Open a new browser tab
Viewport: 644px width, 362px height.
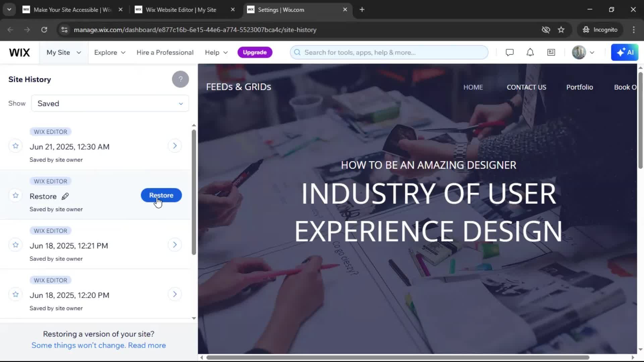[362, 10]
